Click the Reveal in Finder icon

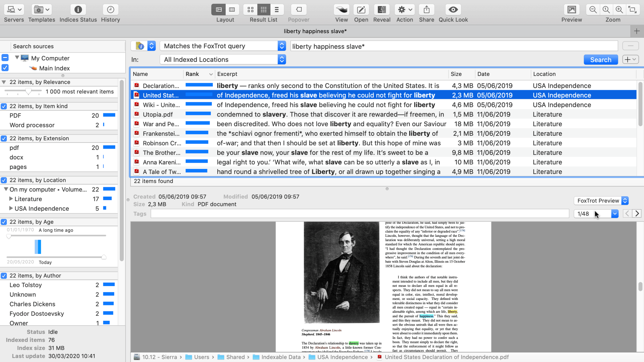(382, 10)
